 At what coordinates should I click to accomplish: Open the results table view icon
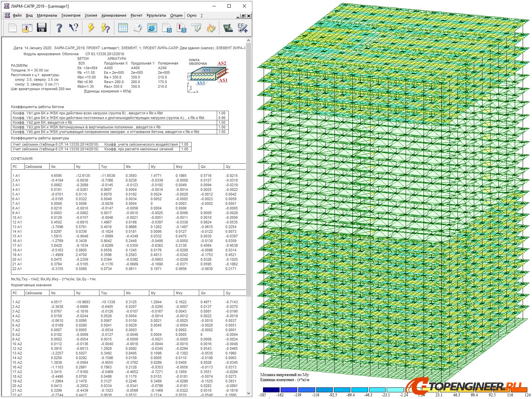(x=123, y=28)
